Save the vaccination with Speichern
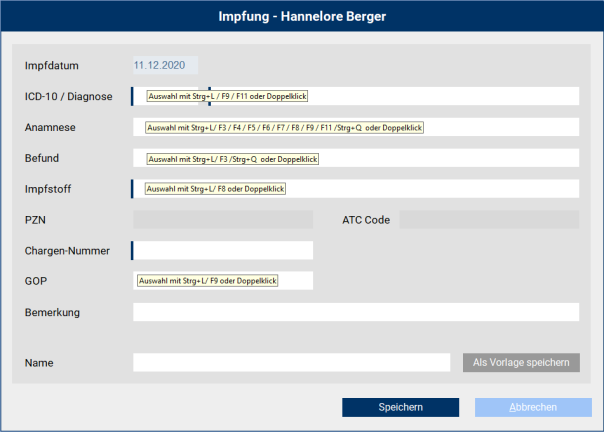The height and width of the screenshot is (432, 604). pos(400,407)
